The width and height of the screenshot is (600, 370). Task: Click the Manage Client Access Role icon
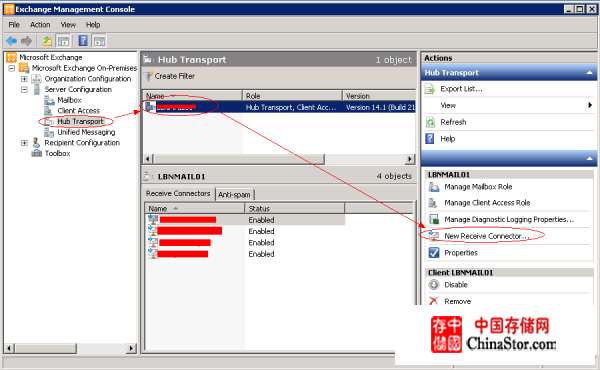[x=433, y=203]
